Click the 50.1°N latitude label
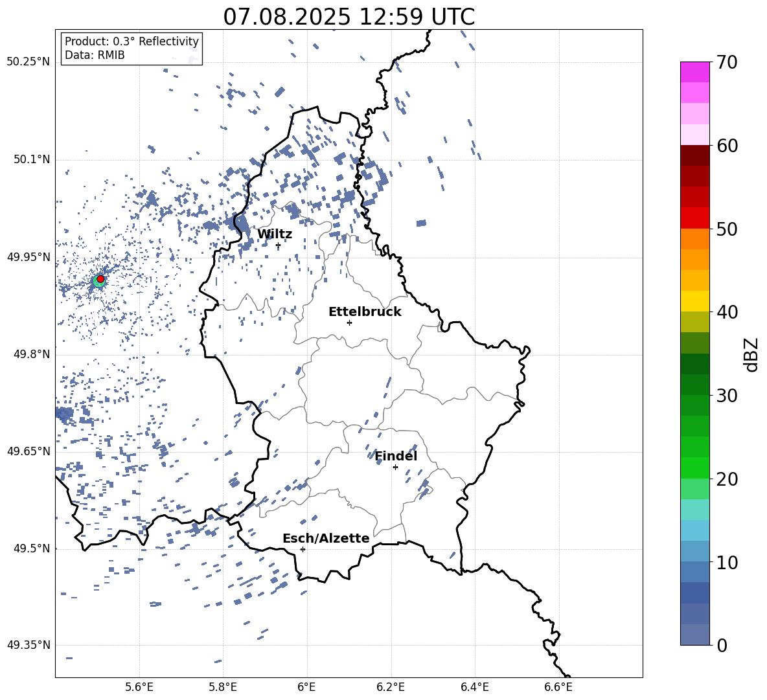767x700 pixels. click(32, 159)
